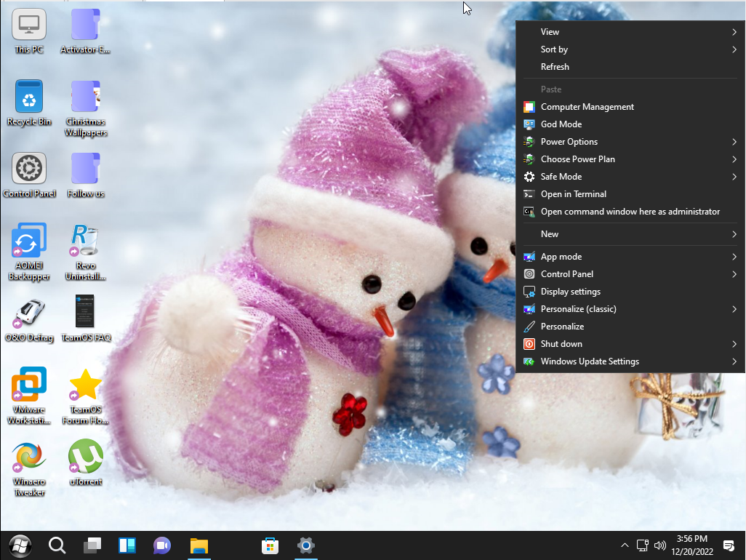
Task: Open Display settings from context menu
Action: pos(571,292)
